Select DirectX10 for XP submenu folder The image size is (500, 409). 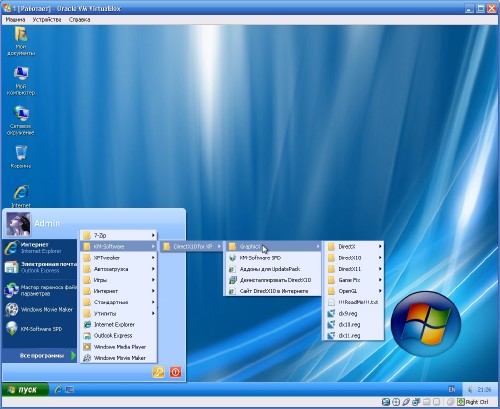tap(192, 246)
